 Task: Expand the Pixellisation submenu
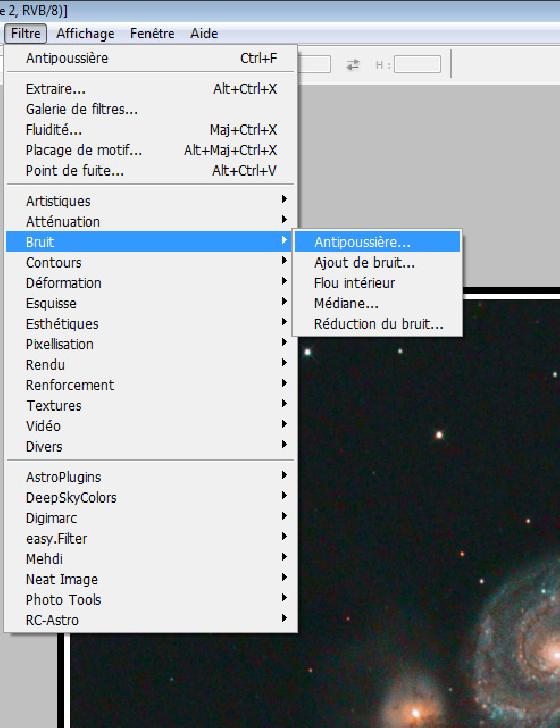click(151, 344)
